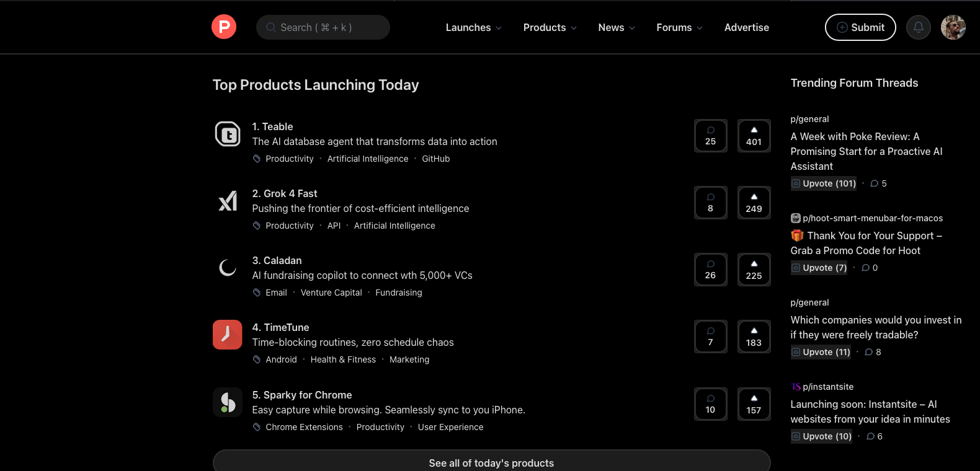Upvote Grok 4 Fast with 249 votes
The width and height of the screenshot is (980, 471).
point(754,203)
